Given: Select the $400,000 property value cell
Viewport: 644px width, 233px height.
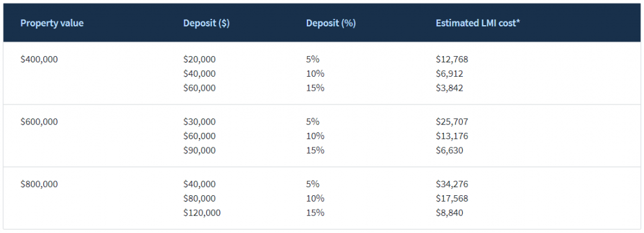Looking at the screenshot, I should [39, 59].
